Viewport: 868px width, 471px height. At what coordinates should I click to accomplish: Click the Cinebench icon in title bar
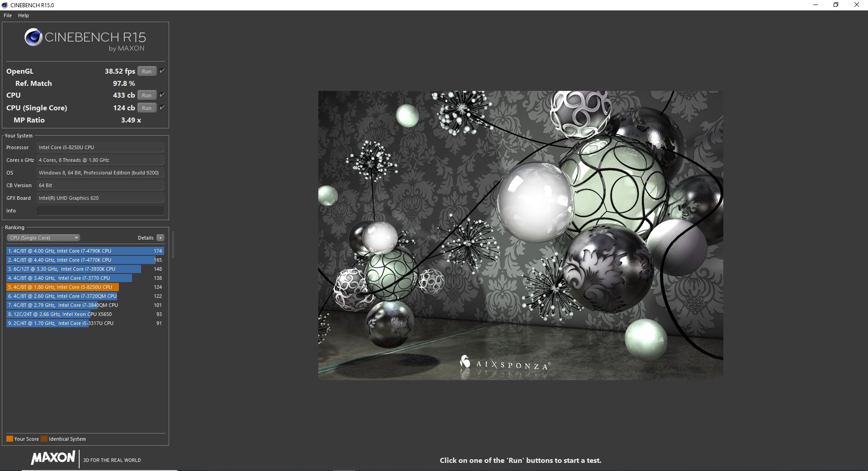tap(5, 5)
